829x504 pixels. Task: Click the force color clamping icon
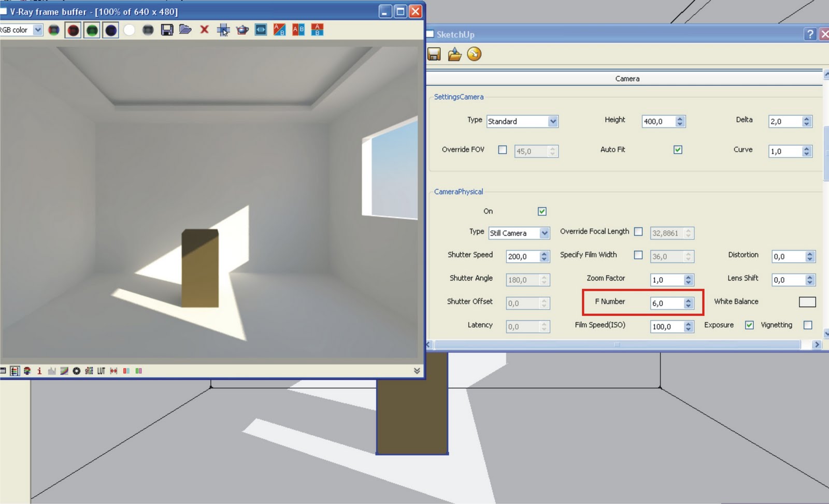click(27, 371)
